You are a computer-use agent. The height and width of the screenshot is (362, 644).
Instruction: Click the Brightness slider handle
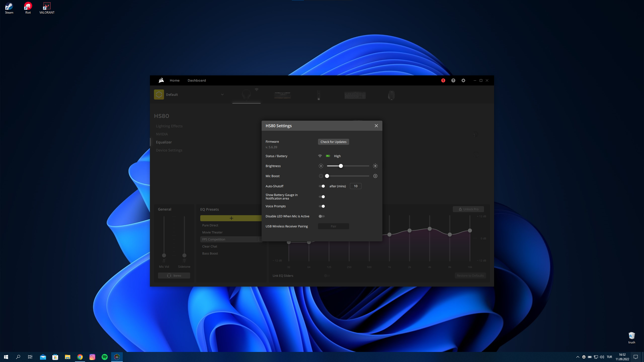pos(341,166)
